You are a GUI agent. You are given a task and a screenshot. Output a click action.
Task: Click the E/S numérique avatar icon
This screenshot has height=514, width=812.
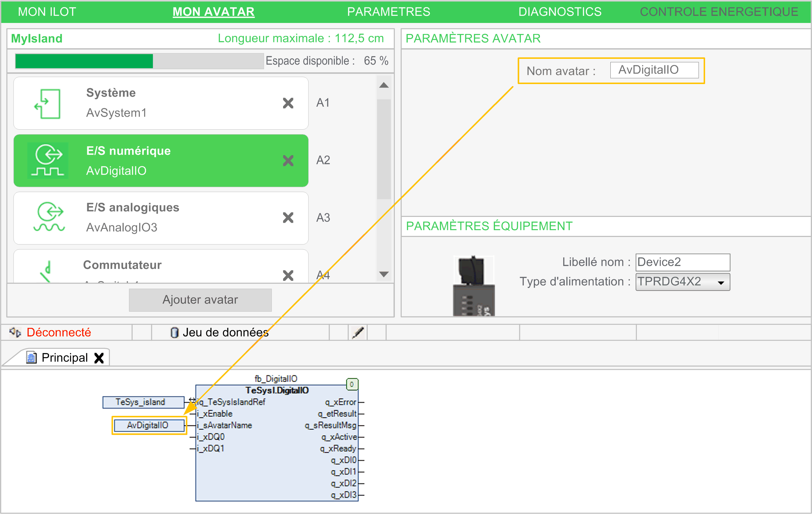click(47, 161)
